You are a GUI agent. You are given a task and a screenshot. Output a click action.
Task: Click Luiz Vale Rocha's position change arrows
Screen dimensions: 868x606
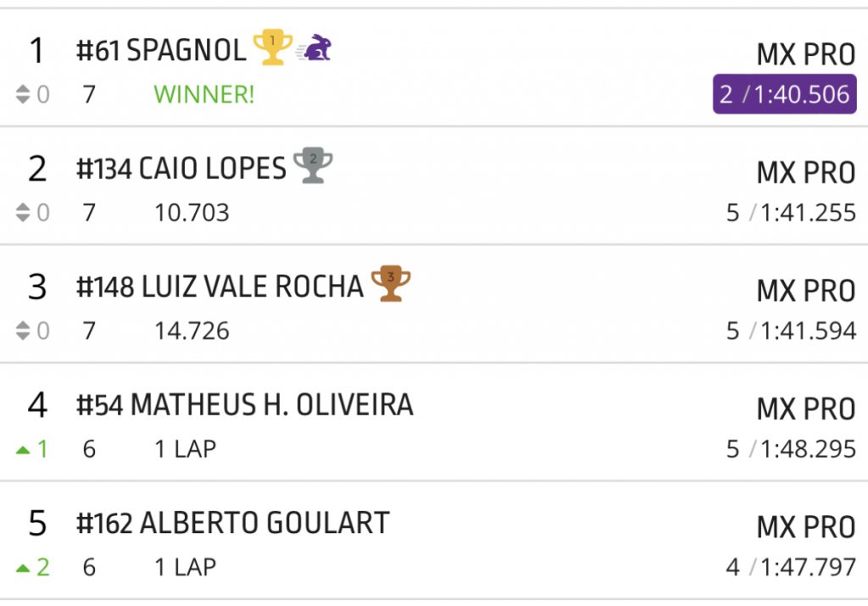click(x=23, y=331)
